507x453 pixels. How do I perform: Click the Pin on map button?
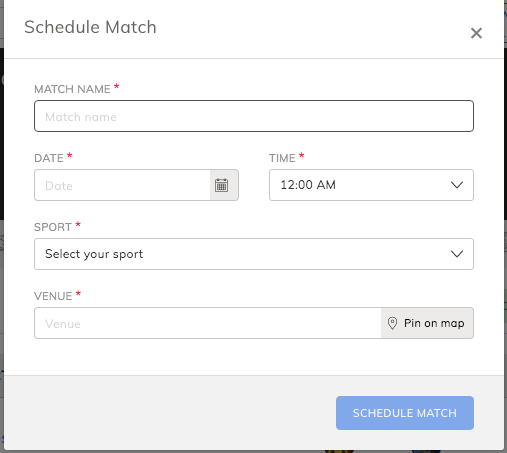pos(427,323)
